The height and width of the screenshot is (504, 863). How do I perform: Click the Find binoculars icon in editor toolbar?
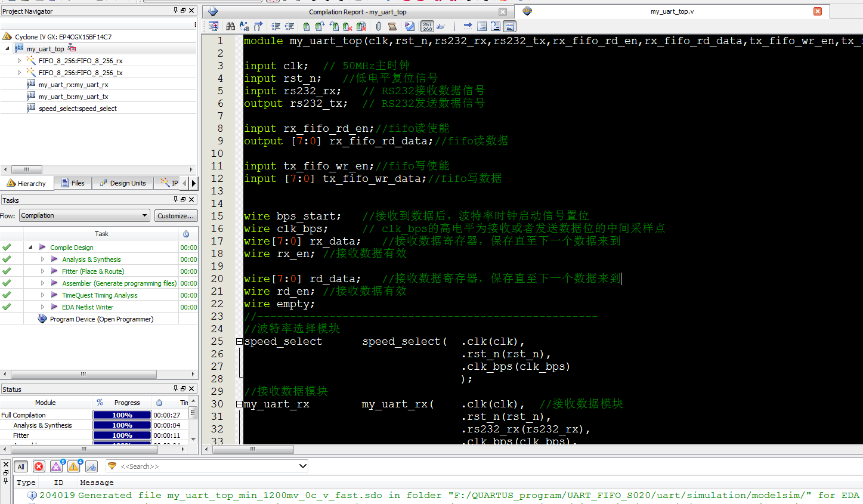point(230,26)
